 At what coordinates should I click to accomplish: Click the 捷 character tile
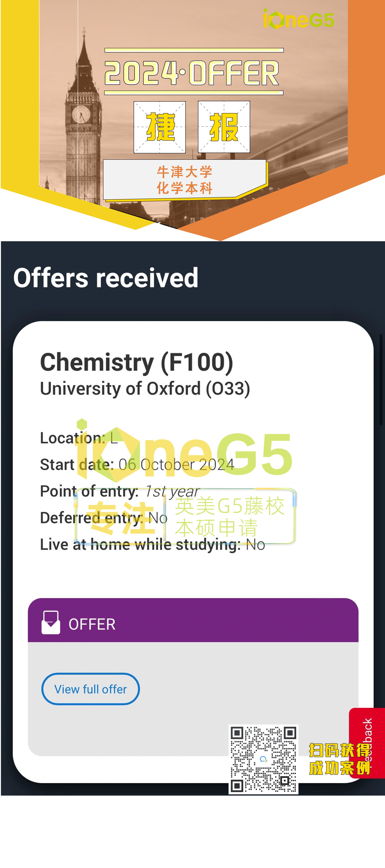(160, 127)
